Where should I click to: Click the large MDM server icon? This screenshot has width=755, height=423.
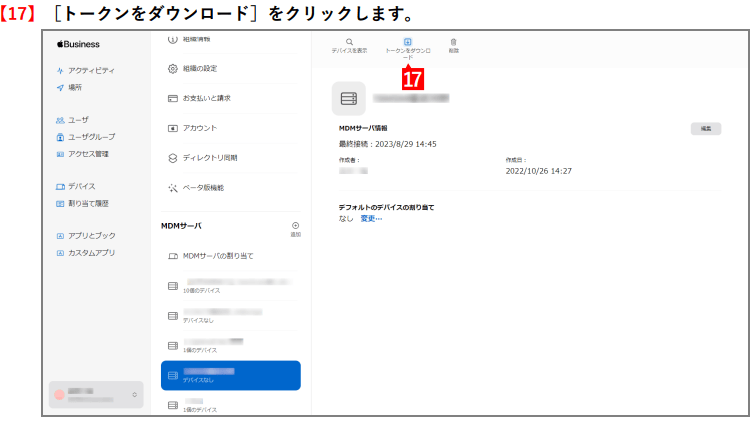[349, 99]
